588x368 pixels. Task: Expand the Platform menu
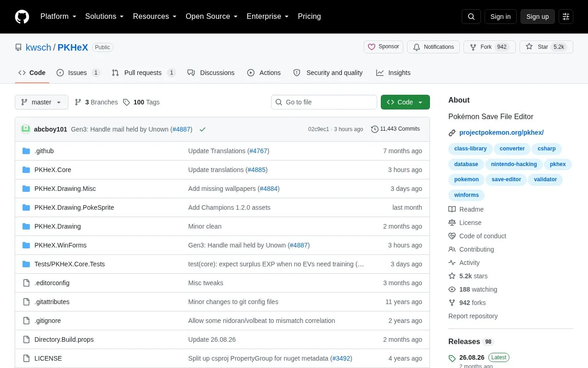click(x=58, y=17)
